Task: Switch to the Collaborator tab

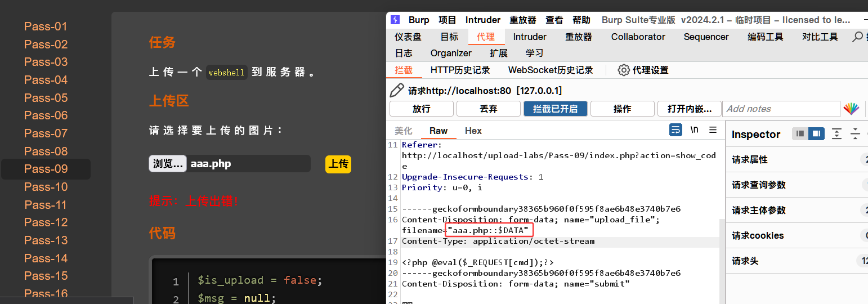Action: (638, 37)
